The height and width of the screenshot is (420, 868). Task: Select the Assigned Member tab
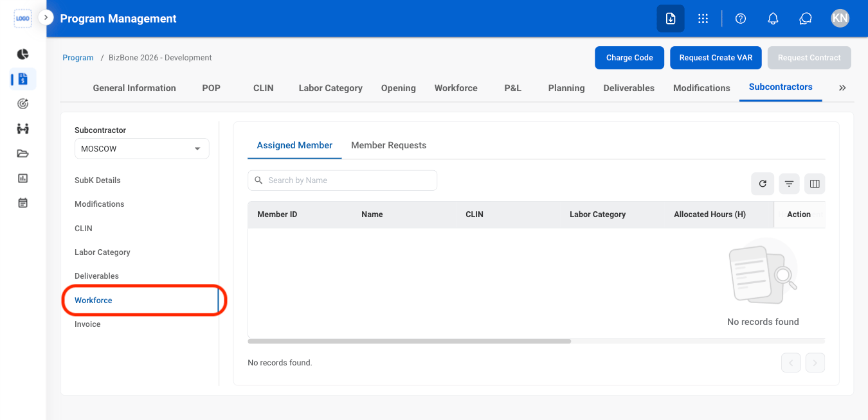pos(294,145)
